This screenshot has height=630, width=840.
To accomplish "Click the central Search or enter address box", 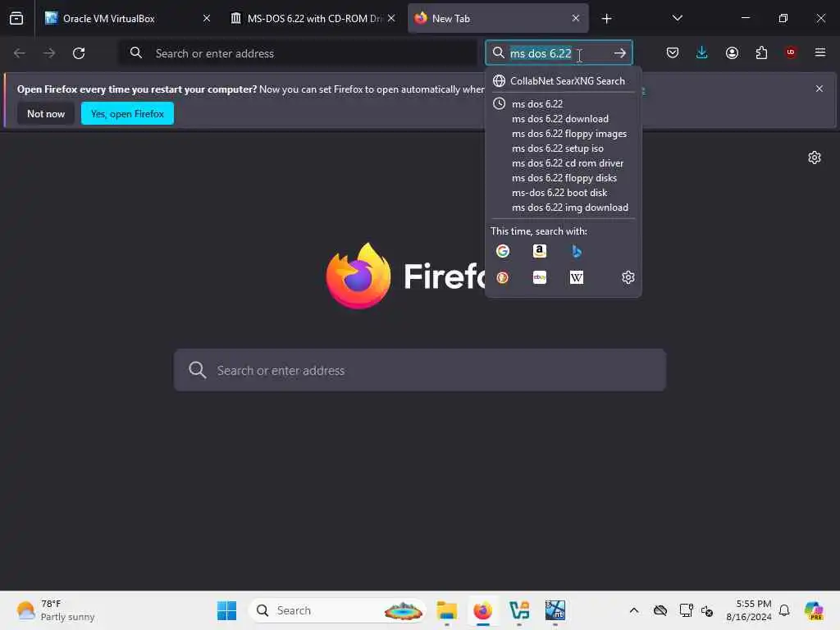I will tap(420, 370).
